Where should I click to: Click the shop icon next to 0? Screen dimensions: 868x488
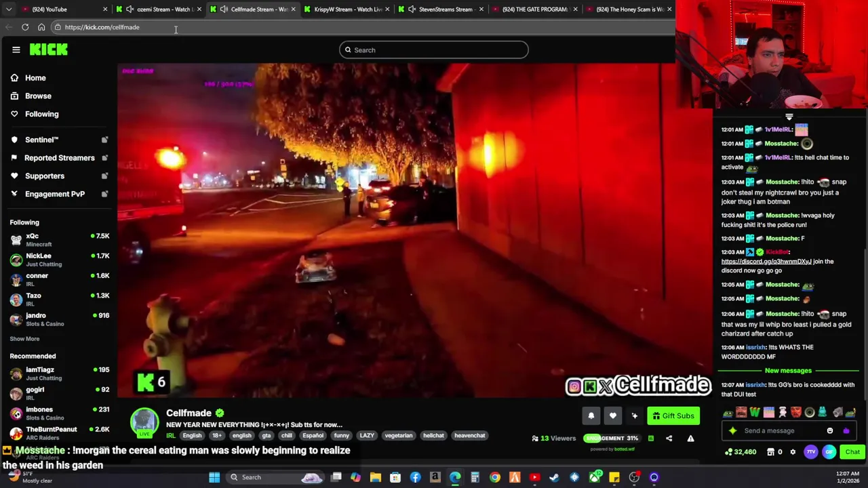[x=770, y=452]
